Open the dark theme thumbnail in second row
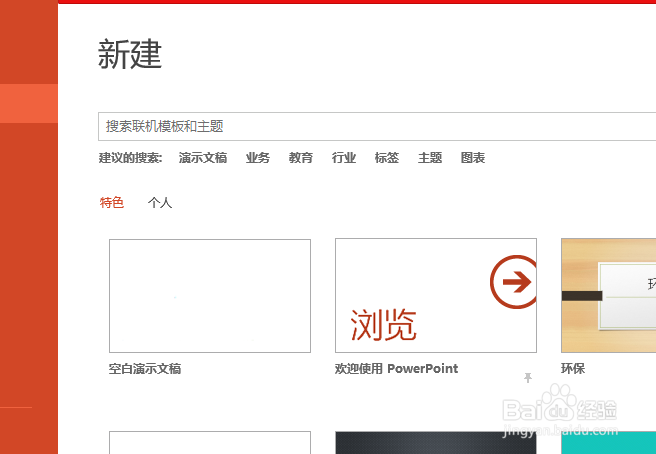 click(436, 443)
